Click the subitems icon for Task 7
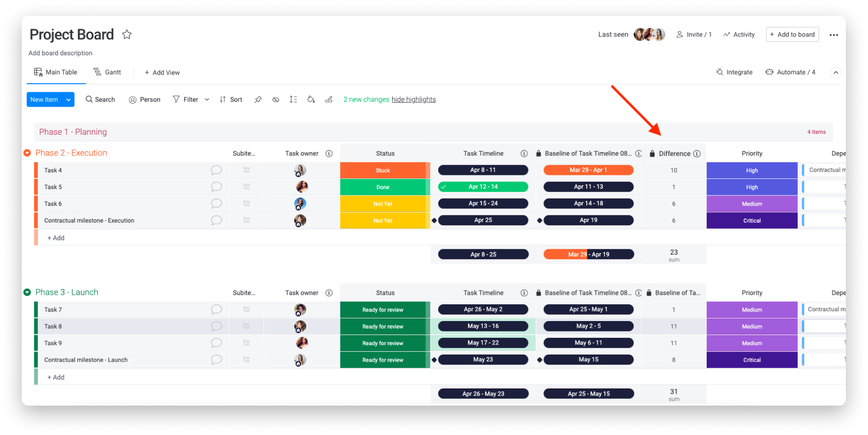 tap(246, 309)
